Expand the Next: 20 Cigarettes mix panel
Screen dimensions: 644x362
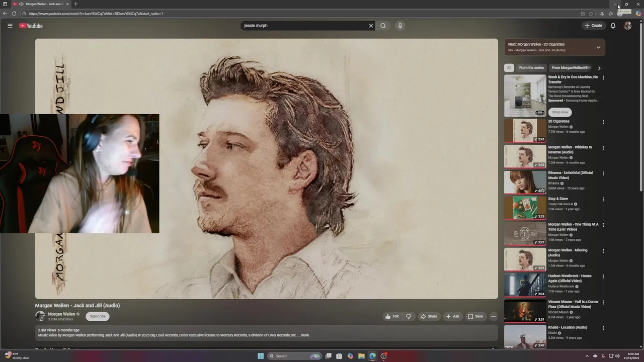[x=598, y=47]
